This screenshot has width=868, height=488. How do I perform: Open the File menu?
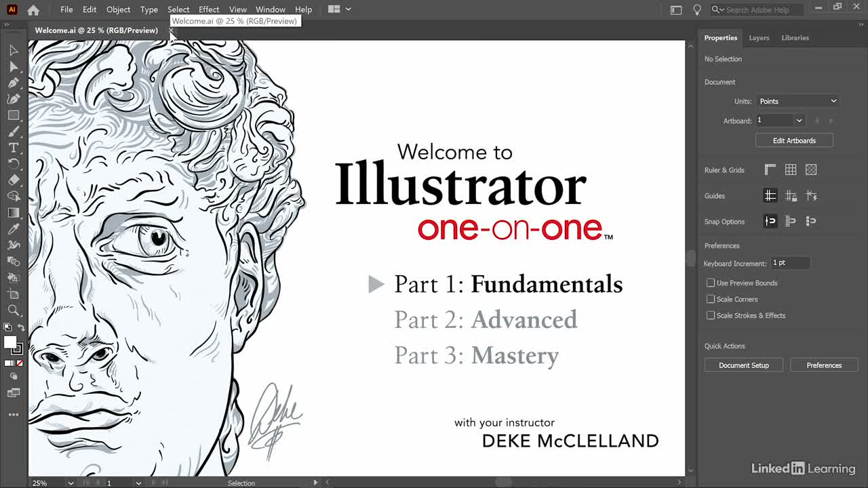tap(66, 9)
